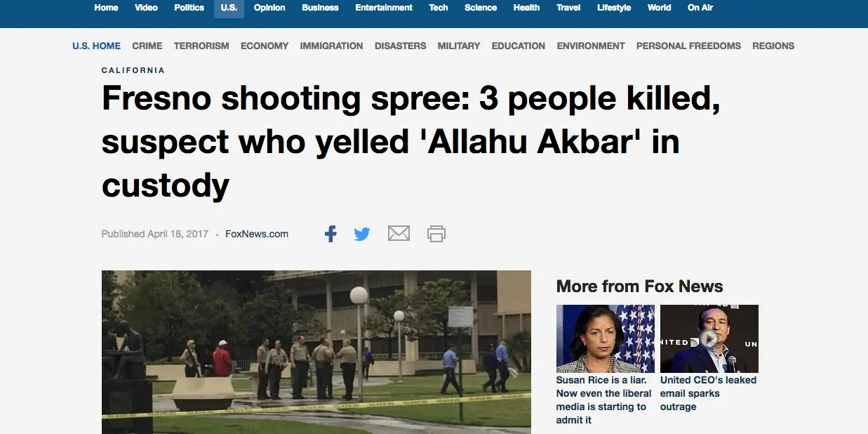Image resolution: width=868 pixels, height=434 pixels.
Task: Open the CALIFORNIA category label
Action: point(133,70)
